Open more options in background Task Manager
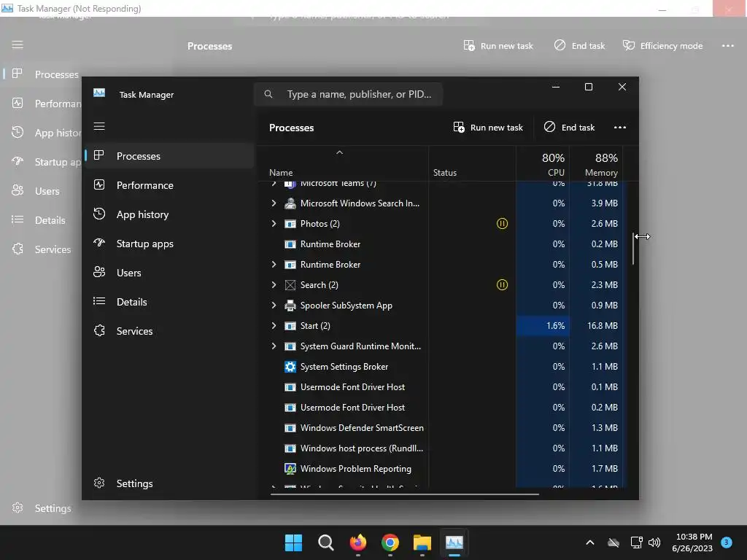The width and height of the screenshot is (747, 560). (727, 46)
